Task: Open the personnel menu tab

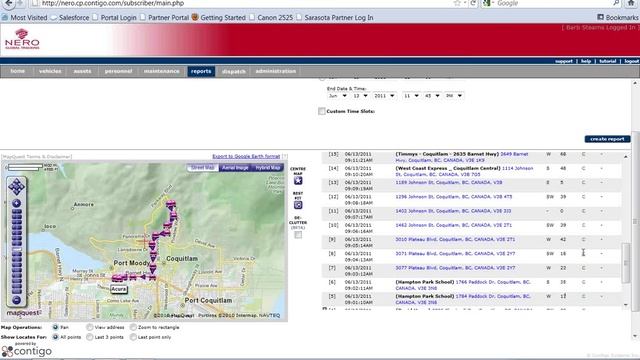Action: click(x=118, y=71)
